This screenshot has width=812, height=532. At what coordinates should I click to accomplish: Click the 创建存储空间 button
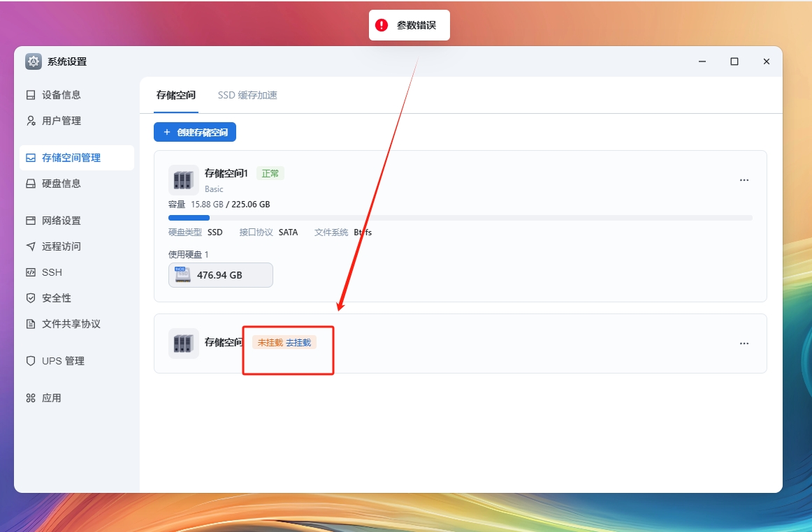195,132
